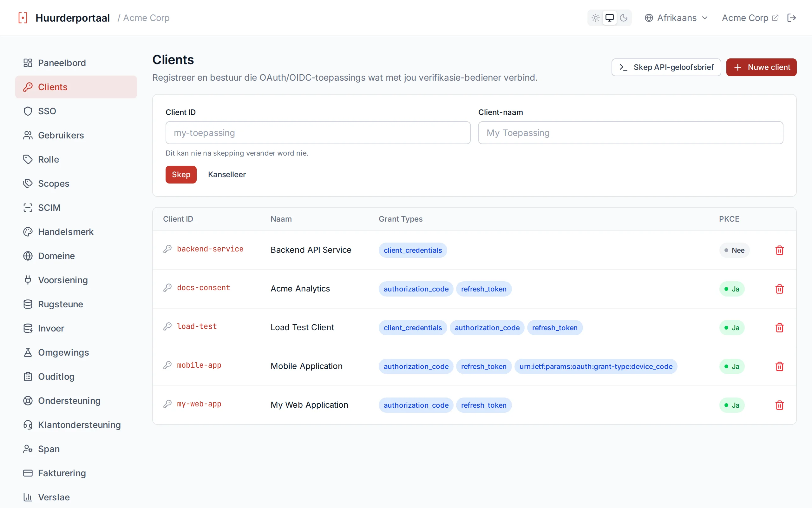Click Ja PKCE badge for docs-consent
Viewport: 812px width, 508px height.
pos(732,289)
